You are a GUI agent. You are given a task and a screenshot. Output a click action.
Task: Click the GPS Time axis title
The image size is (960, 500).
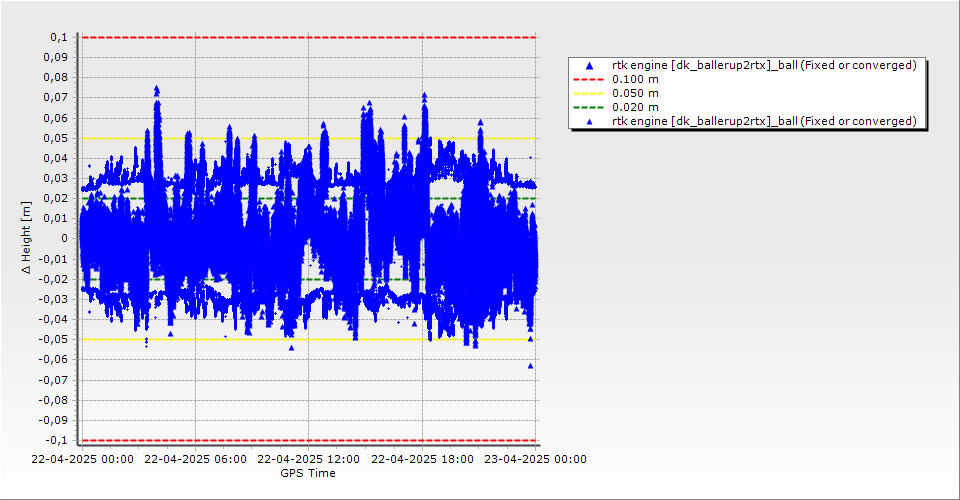pos(308,473)
